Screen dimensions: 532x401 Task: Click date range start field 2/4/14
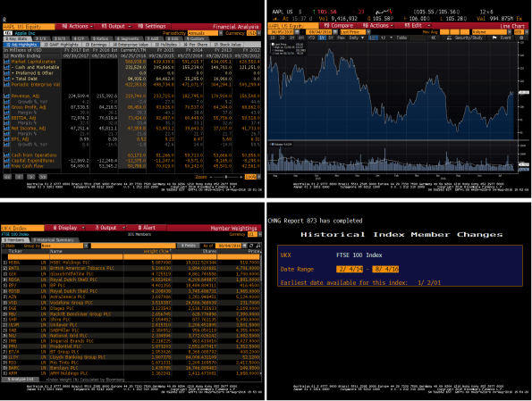tap(350, 269)
